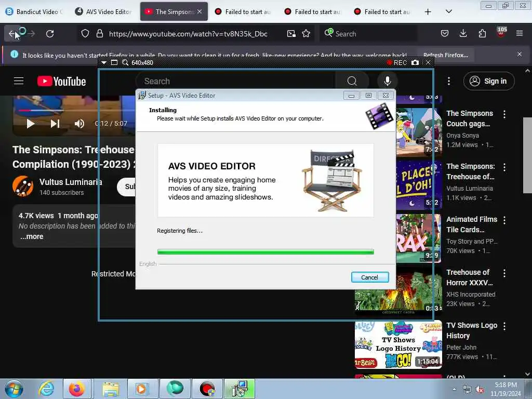Skip to next video
Image resolution: width=532 pixels, height=399 pixels.
[55, 124]
